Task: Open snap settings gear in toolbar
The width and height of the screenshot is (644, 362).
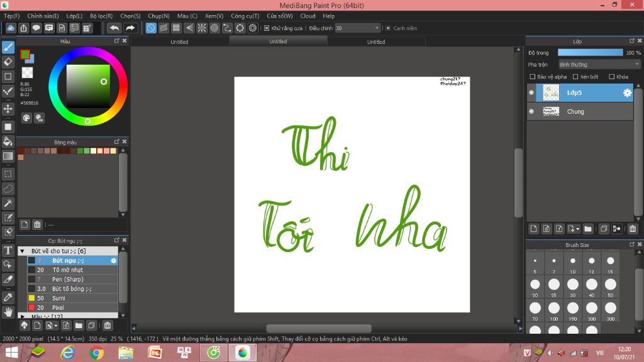Action: [253, 28]
